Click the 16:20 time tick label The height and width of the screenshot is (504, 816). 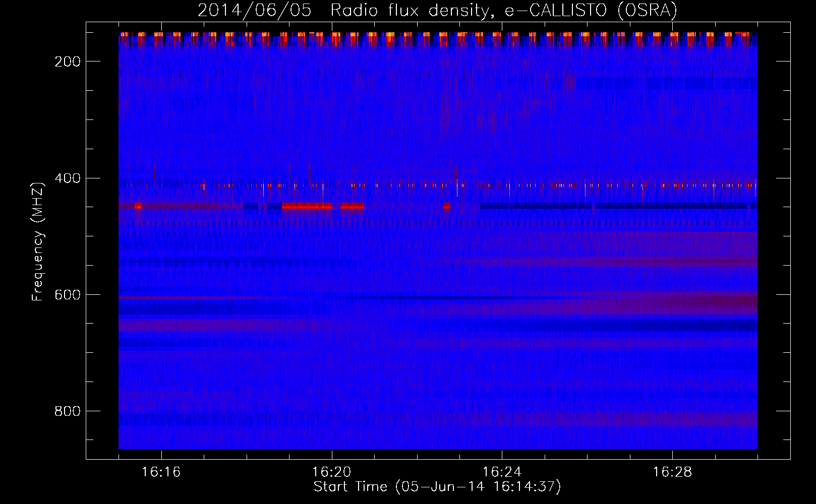coord(331,472)
